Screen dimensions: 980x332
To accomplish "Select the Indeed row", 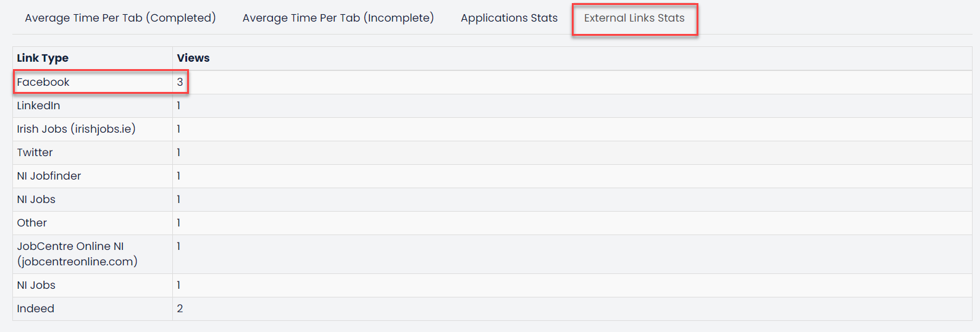I will [x=492, y=309].
